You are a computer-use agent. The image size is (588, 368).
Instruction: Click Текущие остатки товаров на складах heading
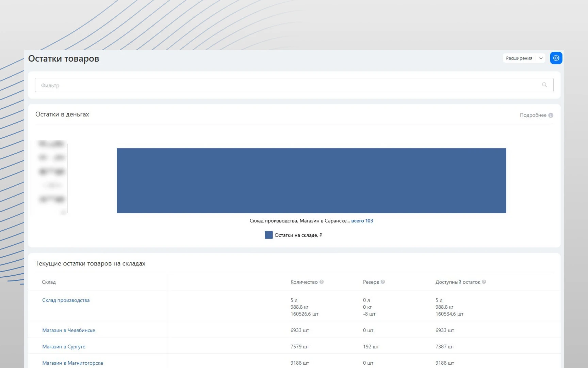tap(90, 263)
